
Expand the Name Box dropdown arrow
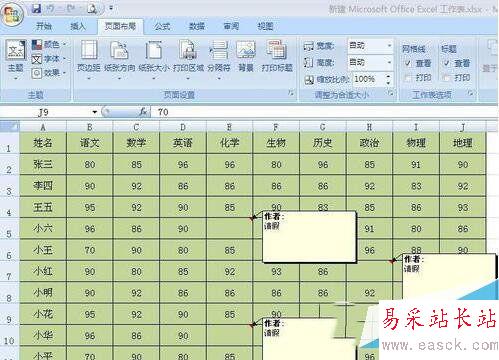point(95,112)
